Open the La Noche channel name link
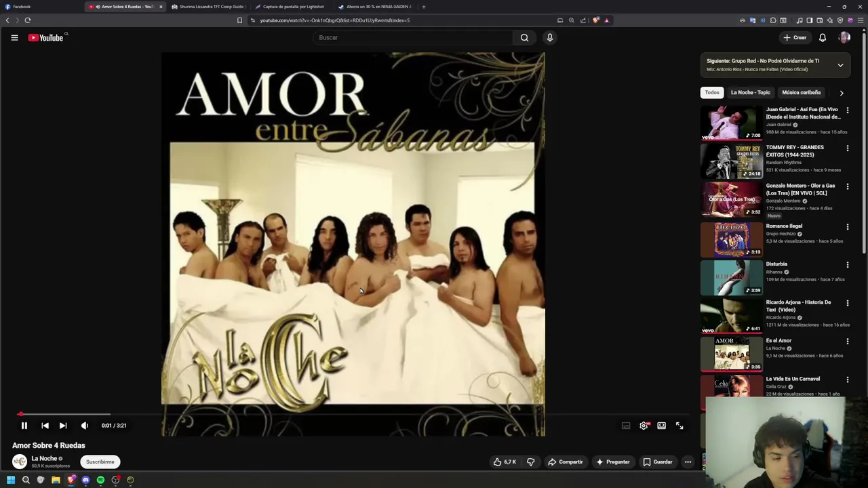This screenshot has width=868, height=488. [44, 458]
